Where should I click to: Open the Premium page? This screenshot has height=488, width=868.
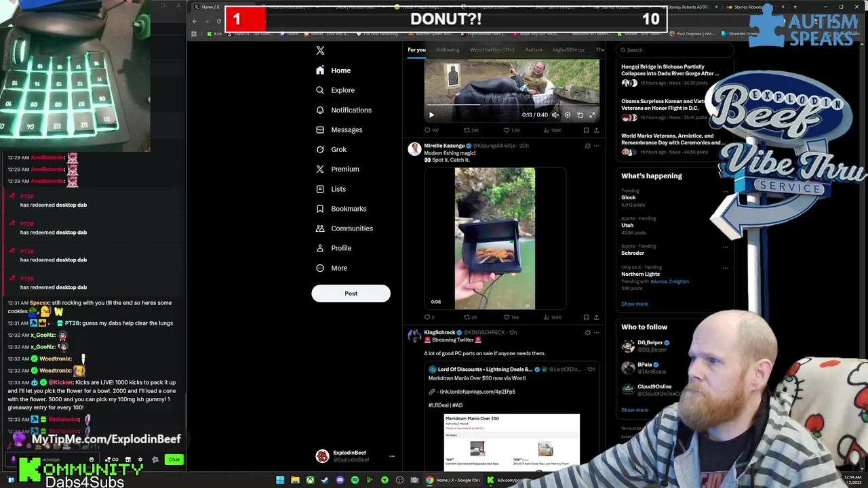(337, 169)
